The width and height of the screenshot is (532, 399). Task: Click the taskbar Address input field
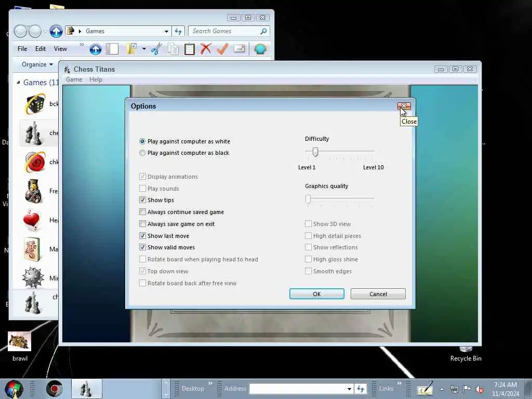[301, 389]
